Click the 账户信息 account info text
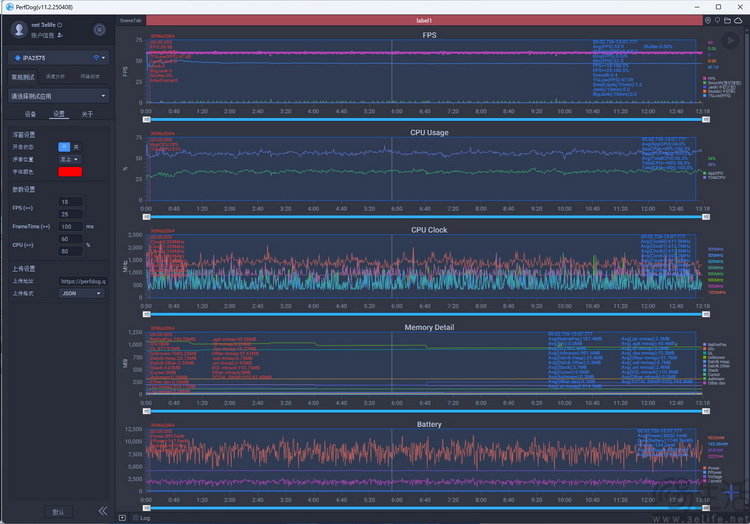This screenshot has width=750, height=524. 43,35
